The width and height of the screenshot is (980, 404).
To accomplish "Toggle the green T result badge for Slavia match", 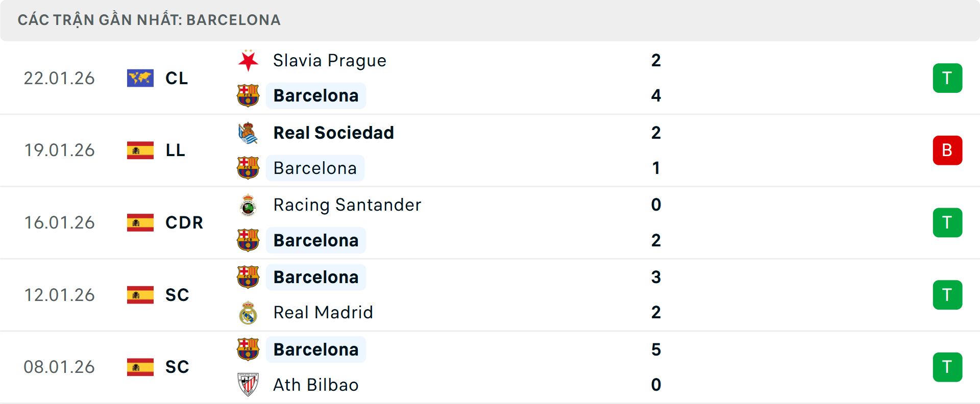I will click(948, 78).
